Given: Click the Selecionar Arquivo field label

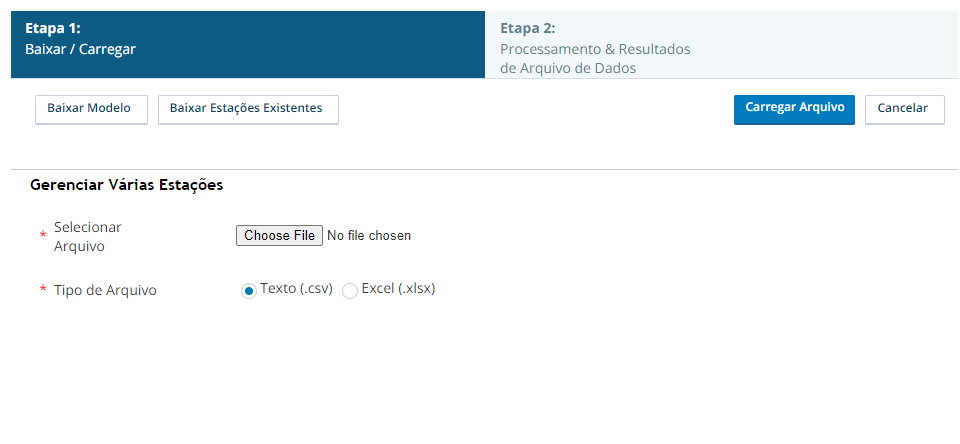Looking at the screenshot, I should point(88,237).
